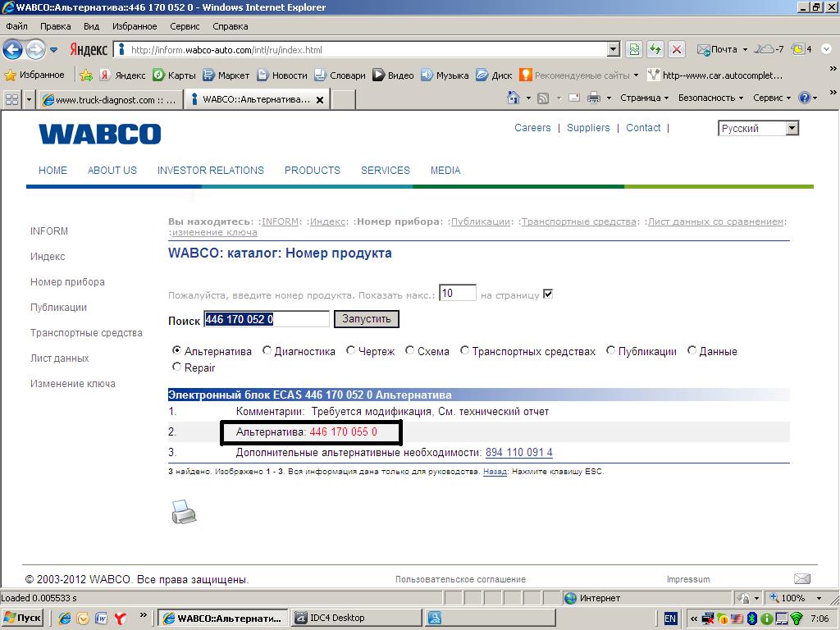840x630 pixels.
Task: Open the Карты favorite on the favorites bar
Action: coord(174,75)
